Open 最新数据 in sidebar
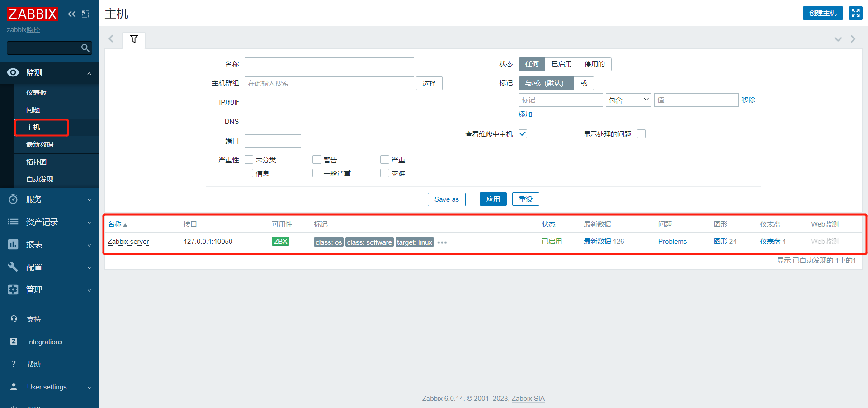Image resolution: width=868 pixels, height=408 pixels. tap(56, 145)
